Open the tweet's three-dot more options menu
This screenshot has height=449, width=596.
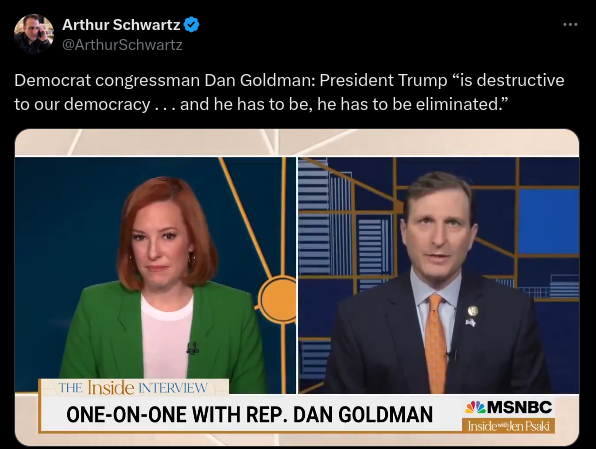point(570,25)
